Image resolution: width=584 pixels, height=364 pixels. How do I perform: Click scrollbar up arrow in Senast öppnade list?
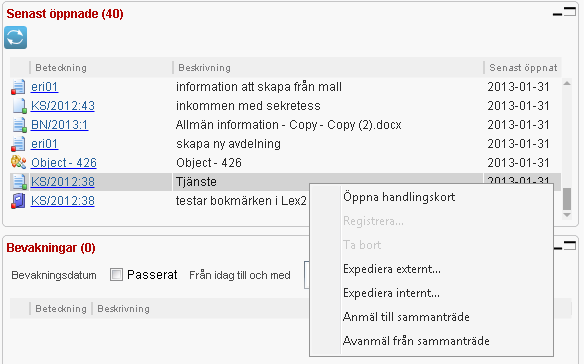[567, 83]
